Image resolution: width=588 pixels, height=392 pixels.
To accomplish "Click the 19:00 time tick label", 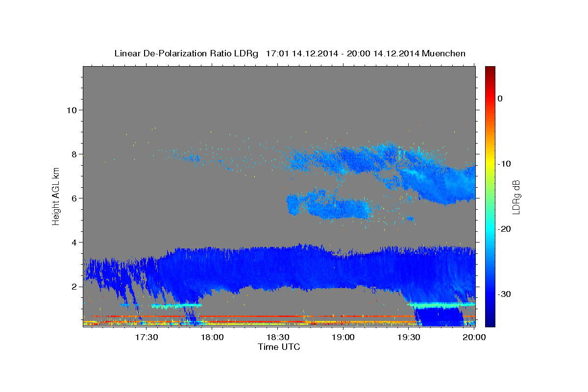I will (343, 337).
